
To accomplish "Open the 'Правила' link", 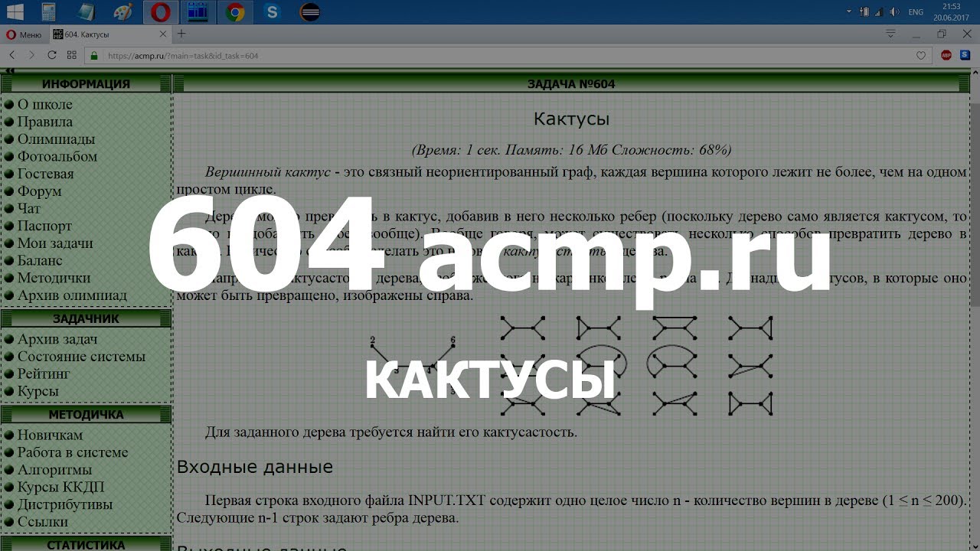I will tap(45, 122).
